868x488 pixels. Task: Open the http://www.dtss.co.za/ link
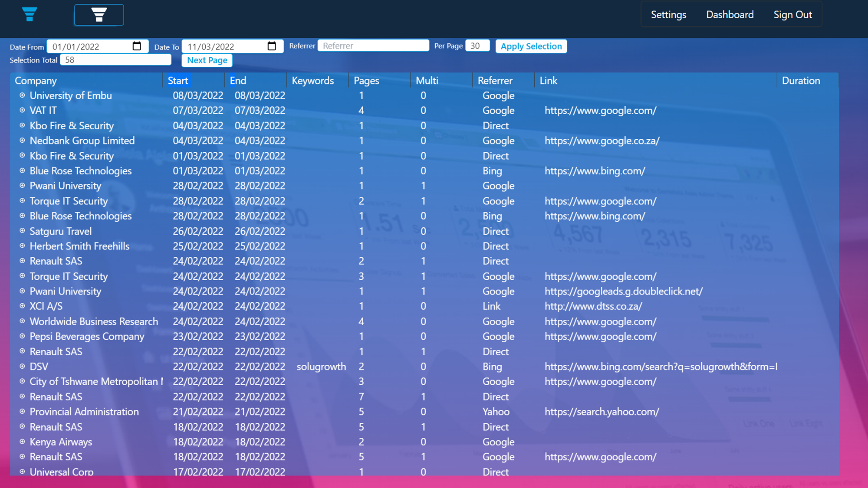(593, 306)
